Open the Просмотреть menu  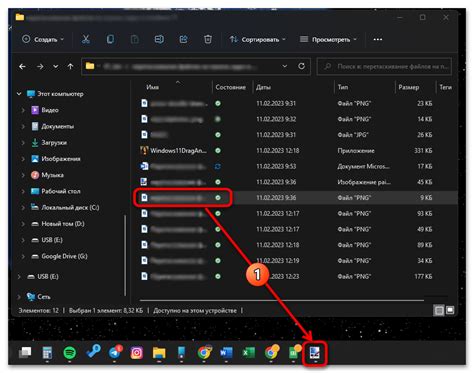tap(328, 39)
